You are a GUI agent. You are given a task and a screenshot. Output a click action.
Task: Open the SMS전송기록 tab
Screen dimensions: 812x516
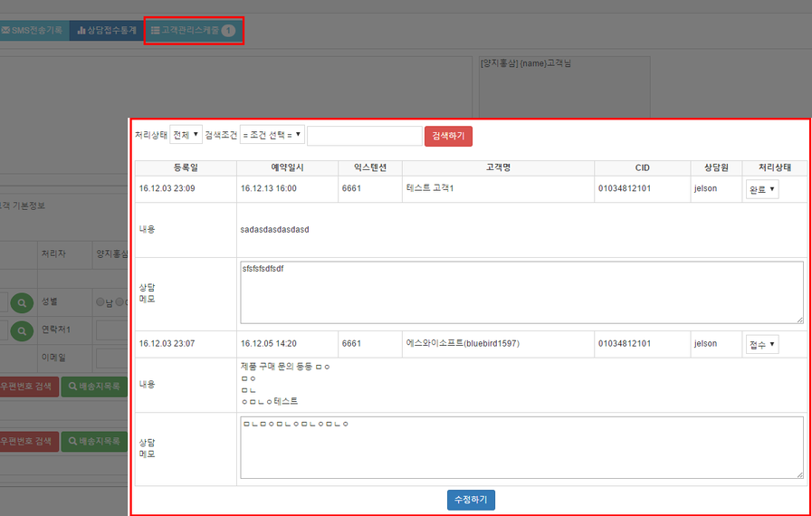click(x=33, y=30)
